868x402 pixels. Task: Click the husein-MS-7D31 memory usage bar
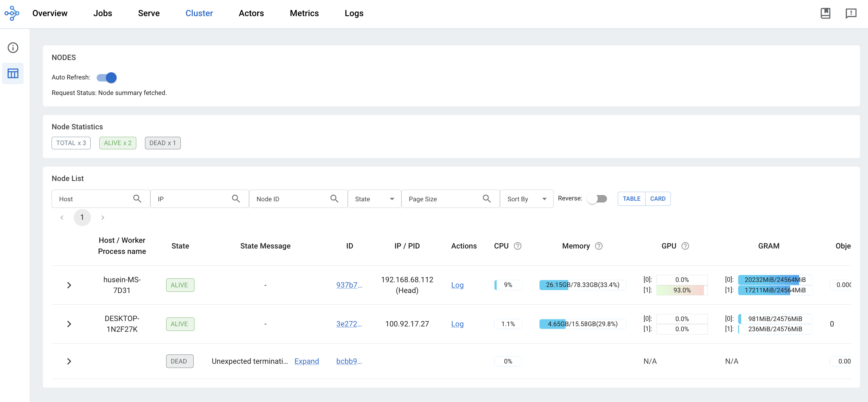click(x=582, y=285)
